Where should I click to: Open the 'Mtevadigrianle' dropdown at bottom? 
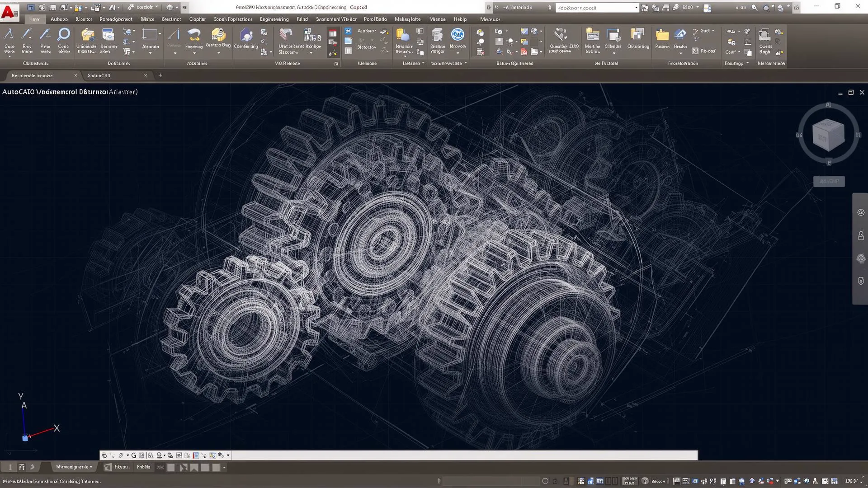74,467
